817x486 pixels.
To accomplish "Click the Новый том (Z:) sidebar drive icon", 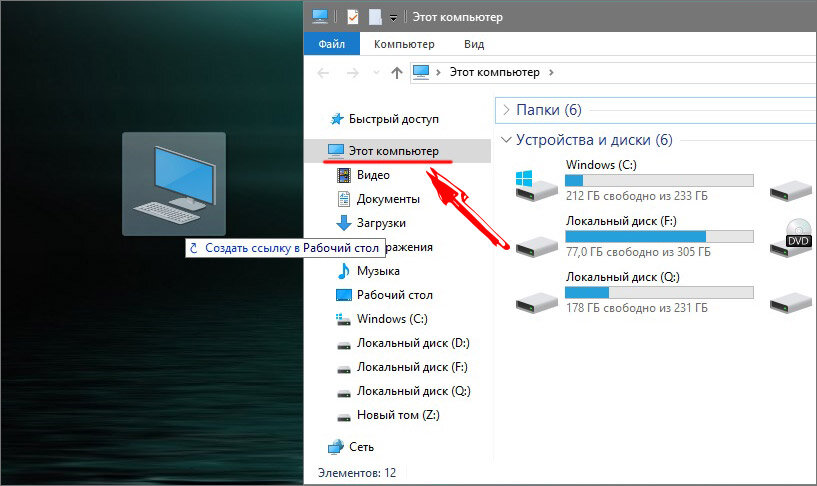I will click(x=344, y=417).
